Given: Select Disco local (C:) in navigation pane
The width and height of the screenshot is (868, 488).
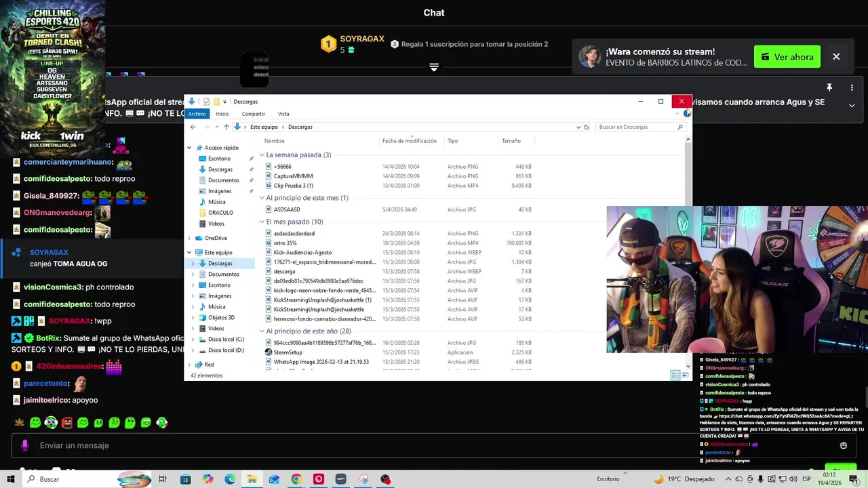Looking at the screenshot, I should (226, 340).
